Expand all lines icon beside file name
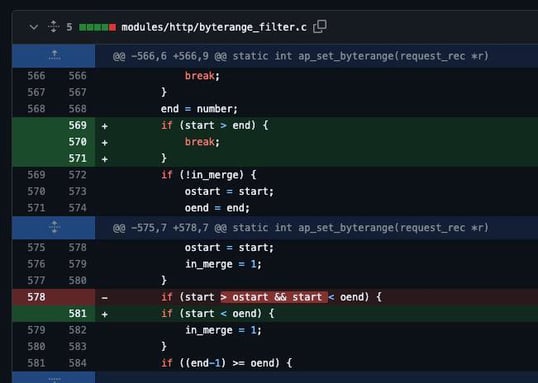Screen dimensions: 538x383 (53, 27)
